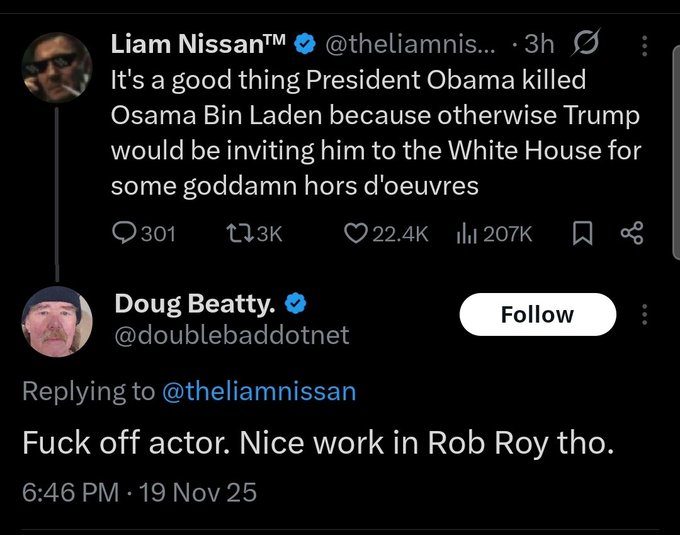Click Doug Beatty's blue verified badge
The width and height of the screenshot is (680, 535).
click(x=297, y=303)
